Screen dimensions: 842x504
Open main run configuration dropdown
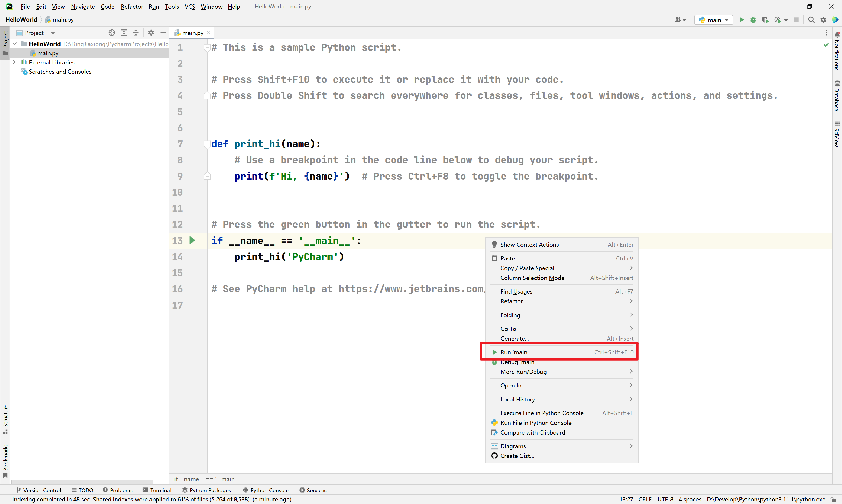pyautogui.click(x=714, y=20)
